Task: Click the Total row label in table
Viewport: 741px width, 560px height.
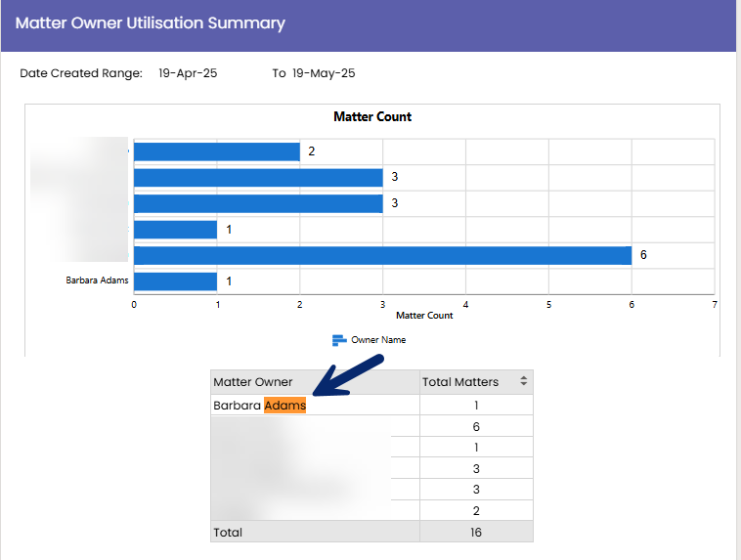Action: [x=228, y=533]
